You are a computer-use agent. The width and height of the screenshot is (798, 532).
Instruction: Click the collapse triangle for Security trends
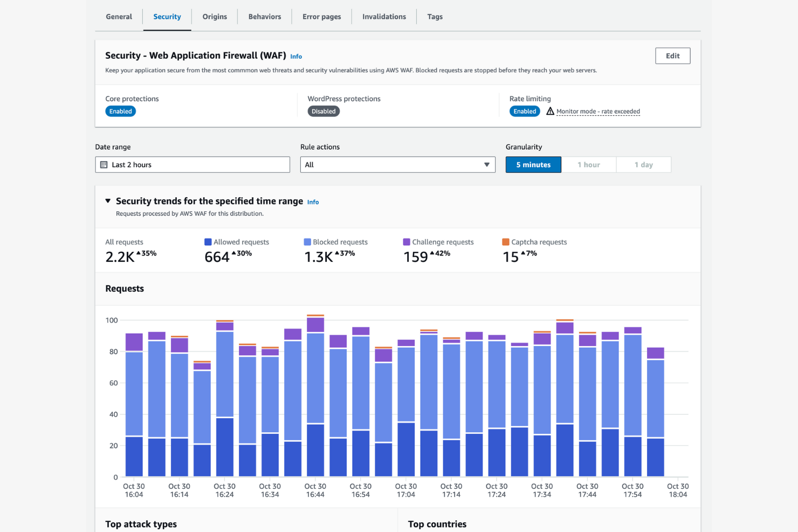point(107,201)
